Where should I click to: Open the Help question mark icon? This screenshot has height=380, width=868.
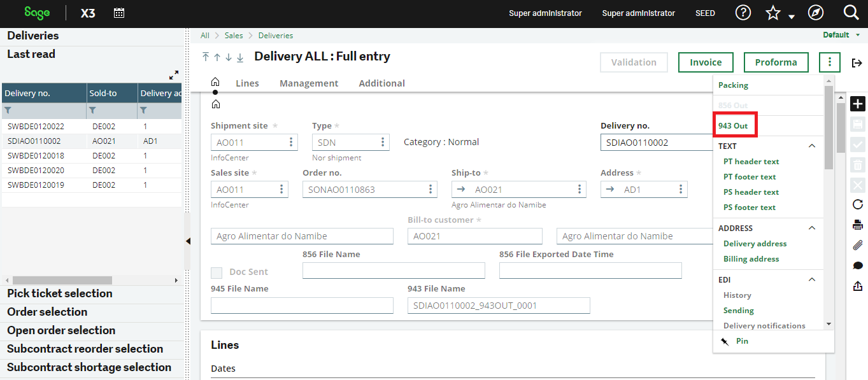[x=743, y=12]
